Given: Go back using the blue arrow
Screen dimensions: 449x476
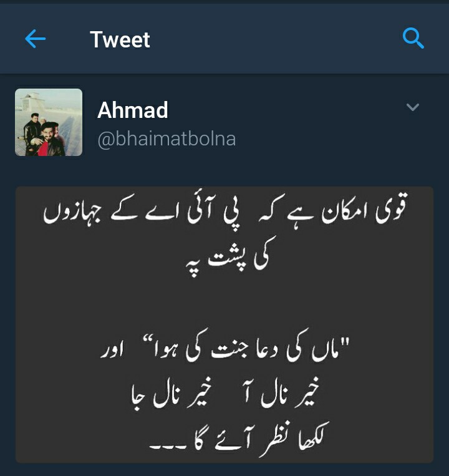Looking at the screenshot, I should pos(35,39).
